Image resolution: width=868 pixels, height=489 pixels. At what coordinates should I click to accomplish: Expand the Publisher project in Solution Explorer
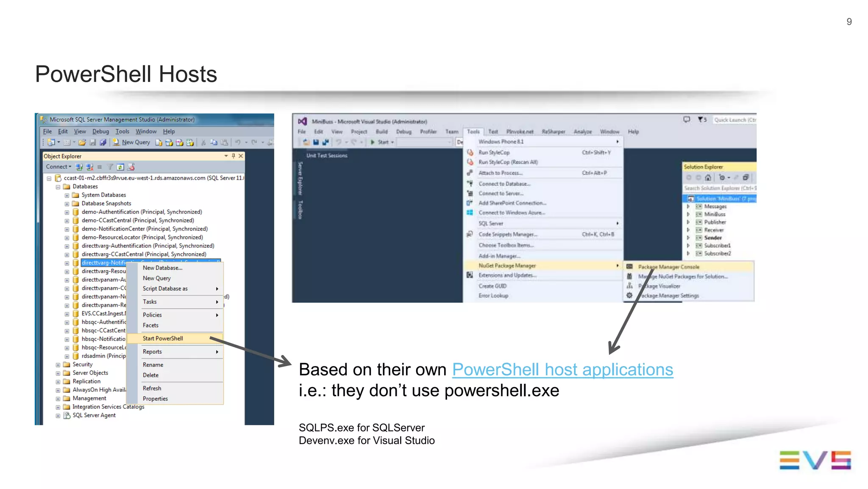pos(688,222)
